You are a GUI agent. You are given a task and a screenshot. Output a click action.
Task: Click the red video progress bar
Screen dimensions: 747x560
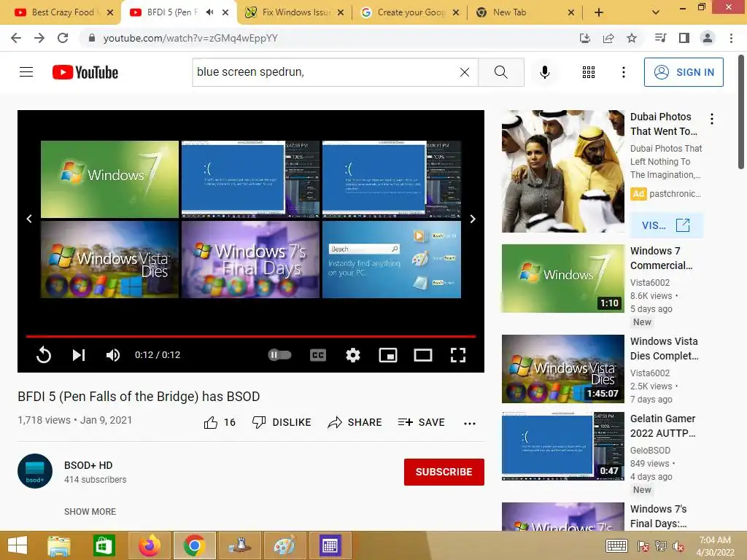[251, 336]
